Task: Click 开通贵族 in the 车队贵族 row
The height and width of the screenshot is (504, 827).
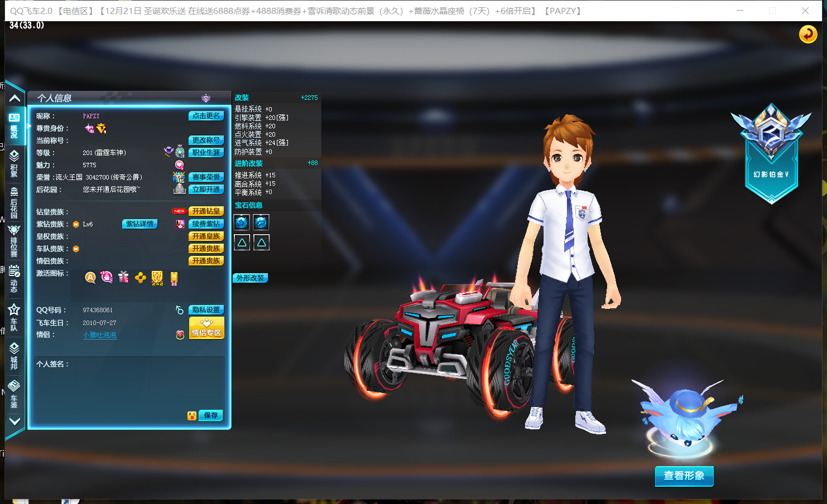Action: (206, 249)
